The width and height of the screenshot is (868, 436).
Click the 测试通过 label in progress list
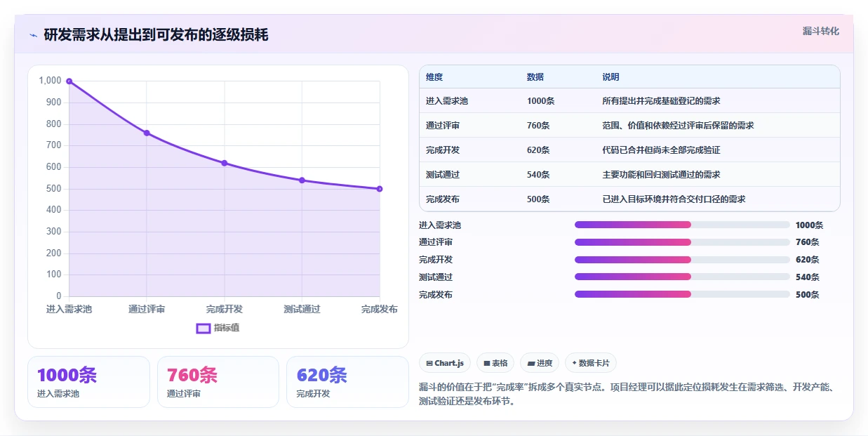pos(436,277)
